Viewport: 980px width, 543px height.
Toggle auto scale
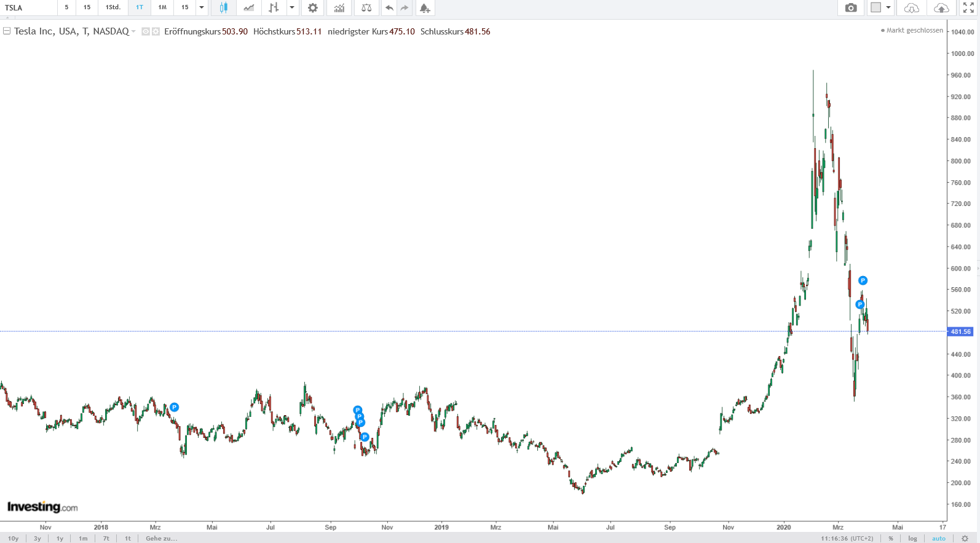tap(939, 538)
